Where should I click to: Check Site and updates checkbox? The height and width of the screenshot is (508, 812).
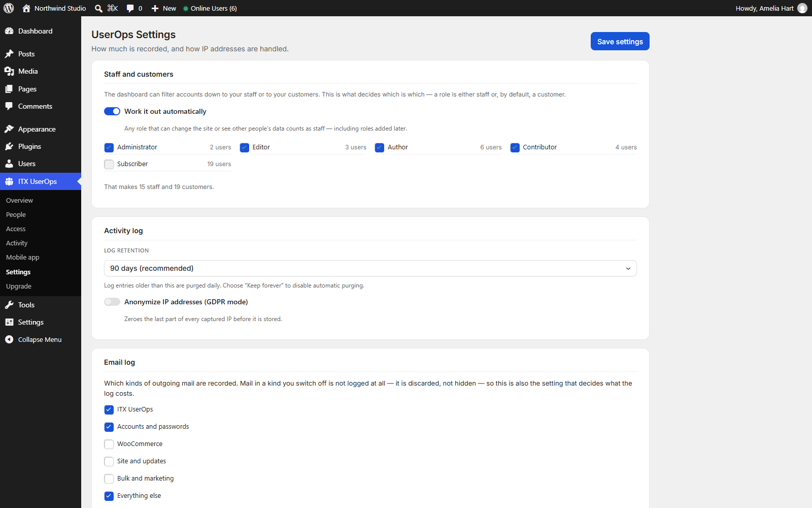tap(109, 461)
